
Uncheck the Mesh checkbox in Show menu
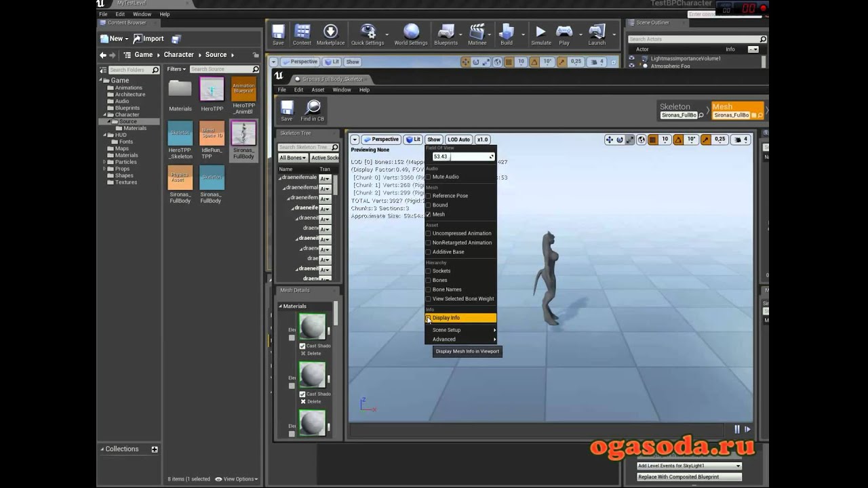pos(428,214)
